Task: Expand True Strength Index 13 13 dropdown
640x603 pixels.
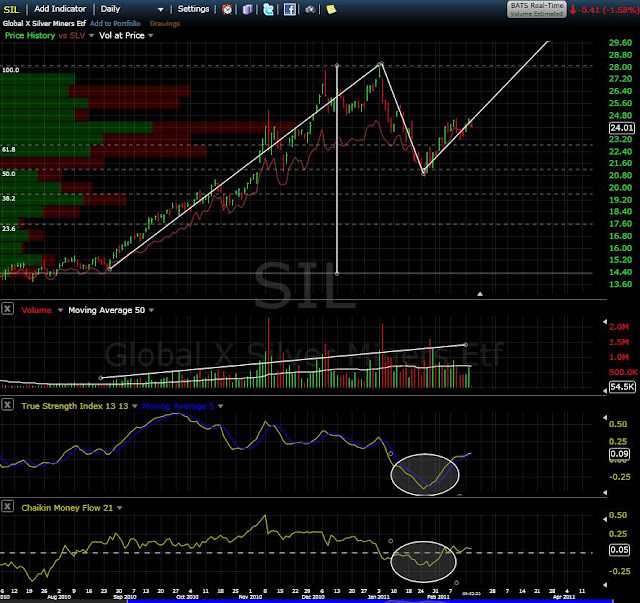Action: pos(134,406)
